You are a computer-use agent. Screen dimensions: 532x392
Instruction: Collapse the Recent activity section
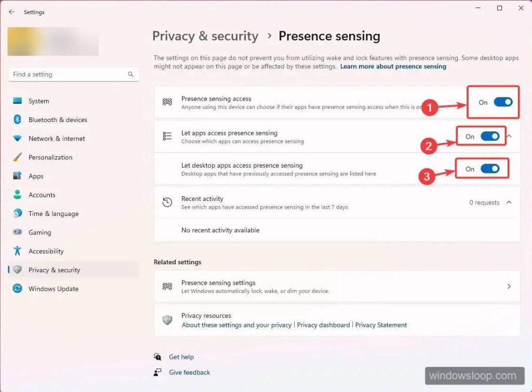(x=509, y=202)
